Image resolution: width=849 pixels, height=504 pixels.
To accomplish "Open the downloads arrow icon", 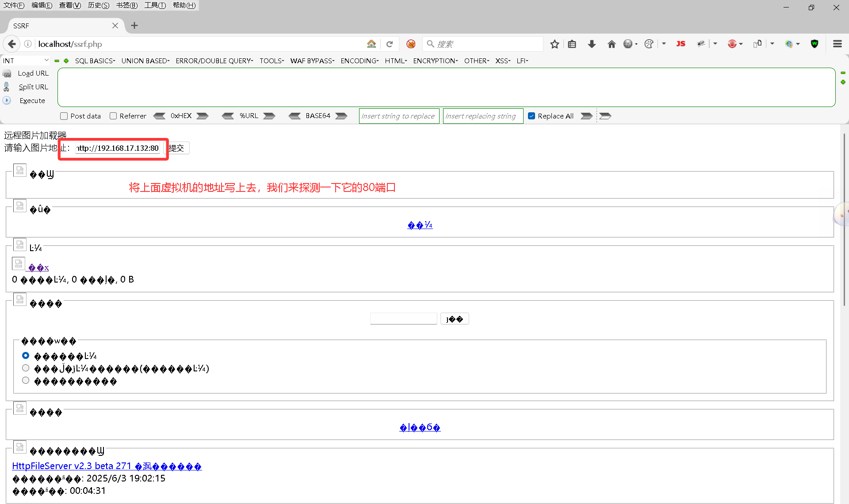I will coord(592,44).
